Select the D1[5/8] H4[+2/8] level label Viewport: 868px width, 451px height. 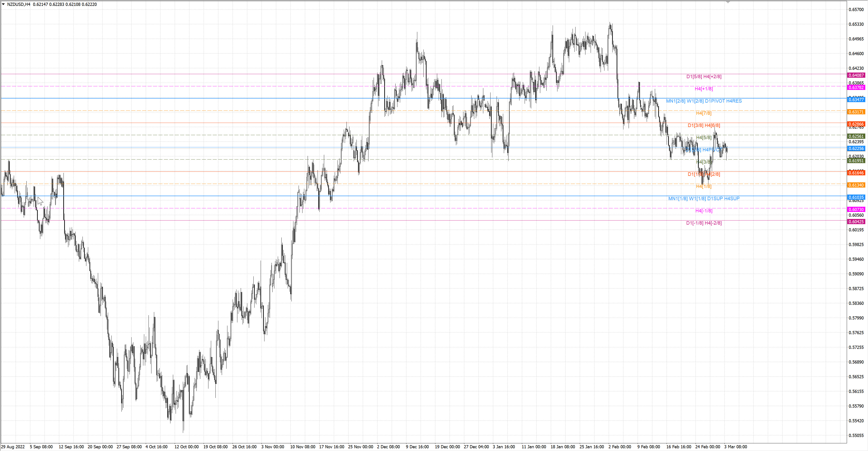[704, 76]
